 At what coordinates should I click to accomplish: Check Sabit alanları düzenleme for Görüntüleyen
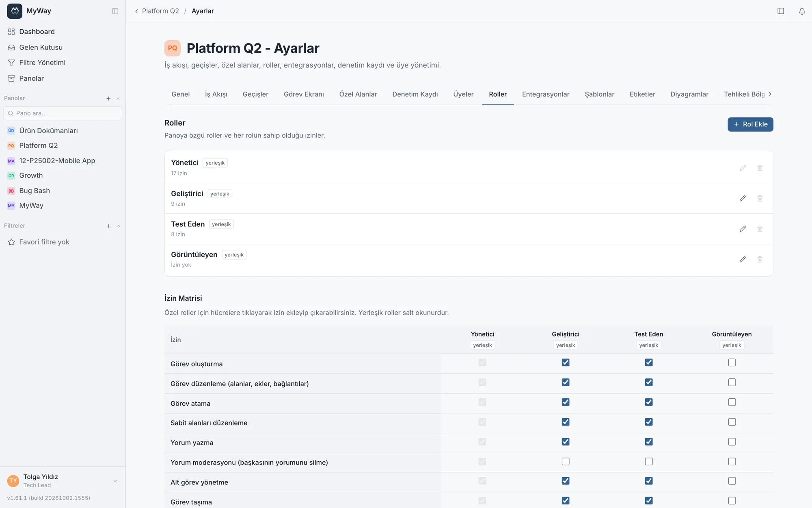pos(732,422)
